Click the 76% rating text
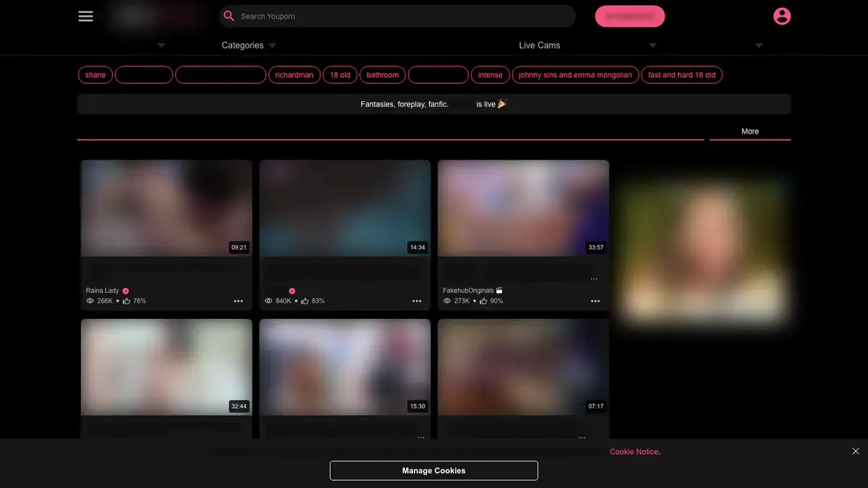Image resolution: width=868 pixels, height=488 pixels. (x=140, y=301)
